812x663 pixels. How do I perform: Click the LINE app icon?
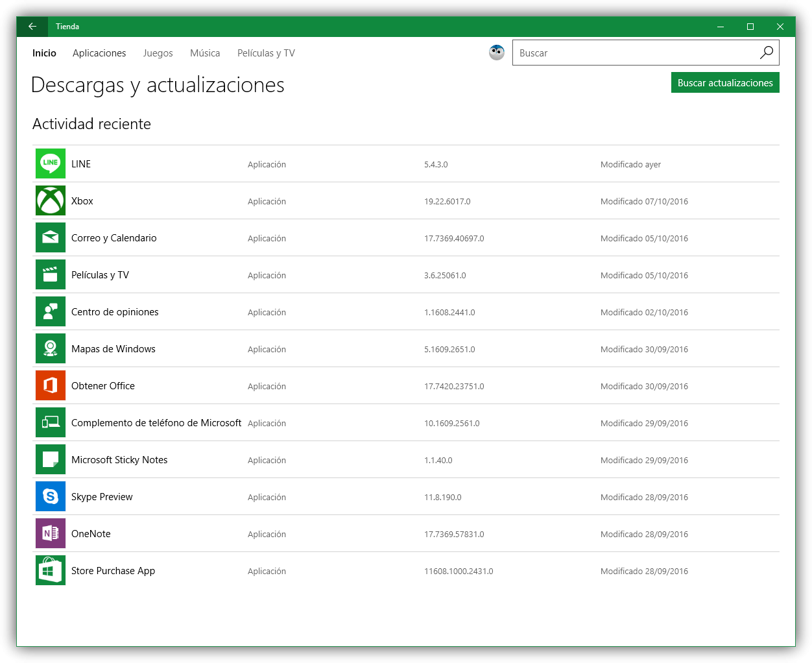(51, 163)
